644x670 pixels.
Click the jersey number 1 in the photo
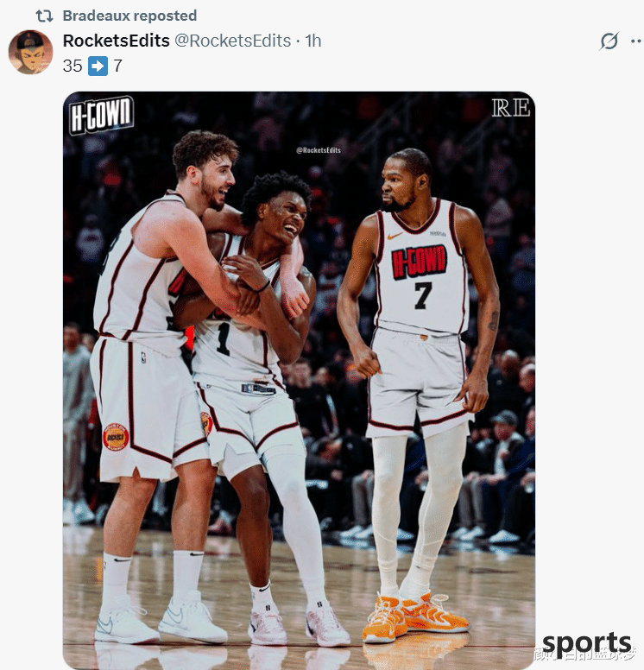223,338
